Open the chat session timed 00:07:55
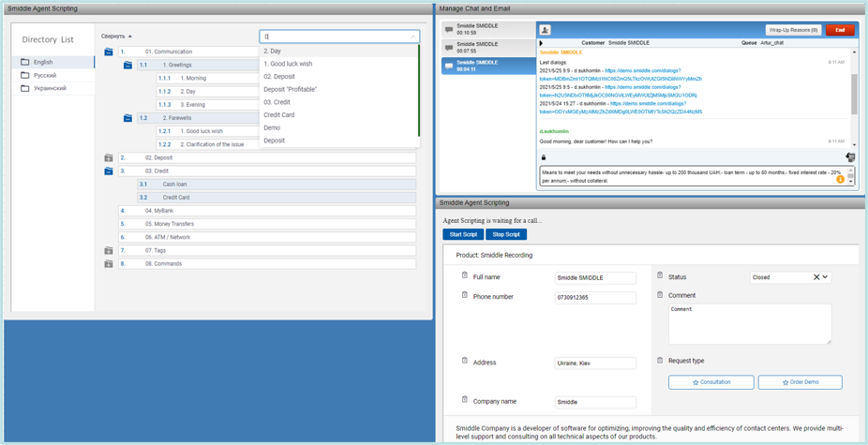Viewport: 868px width, 445px height. coord(488,48)
